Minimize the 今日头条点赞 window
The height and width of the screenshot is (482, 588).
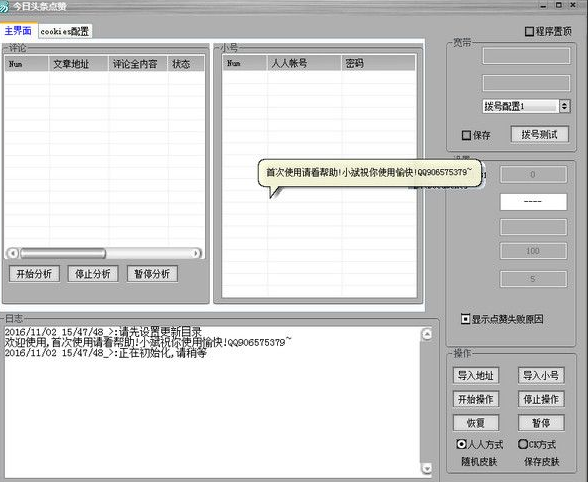(543, 5)
